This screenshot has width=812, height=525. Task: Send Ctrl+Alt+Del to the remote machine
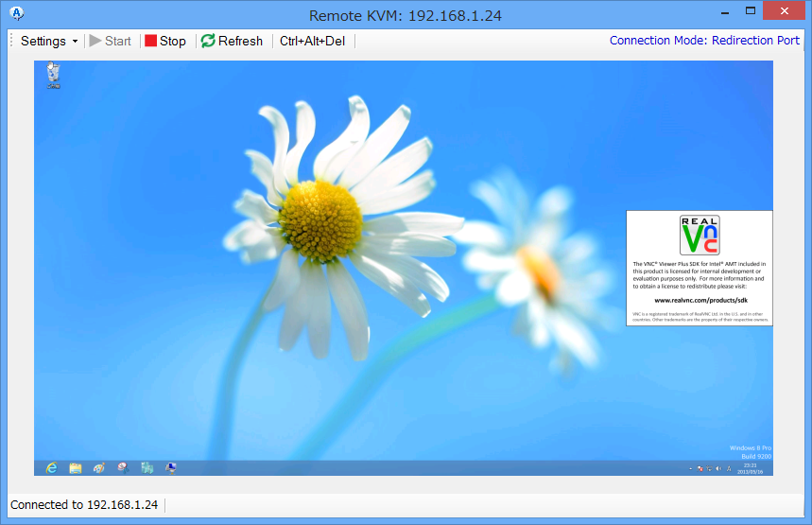312,41
